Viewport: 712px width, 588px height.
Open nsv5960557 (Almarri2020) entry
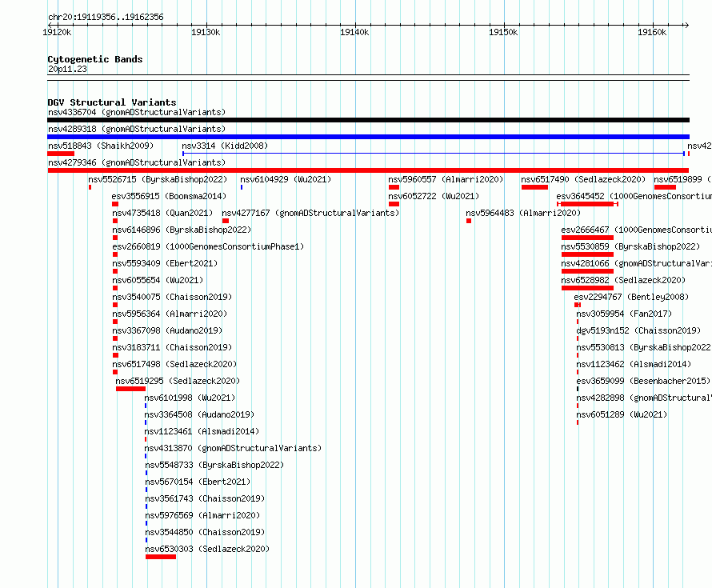pos(446,179)
